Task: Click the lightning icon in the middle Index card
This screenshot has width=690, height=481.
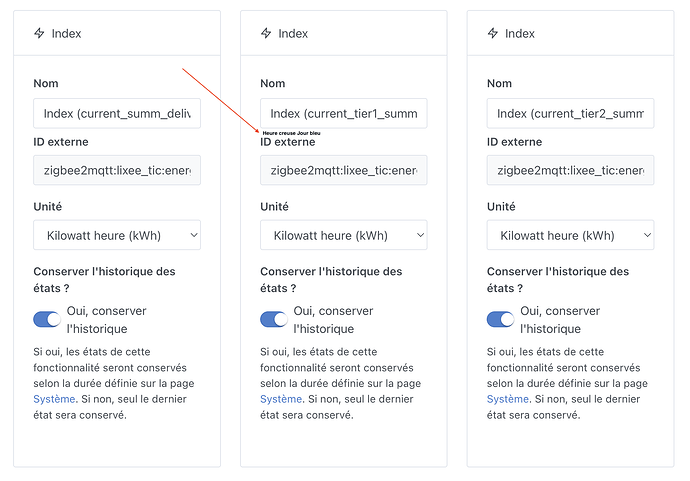Action: point(266,33)
